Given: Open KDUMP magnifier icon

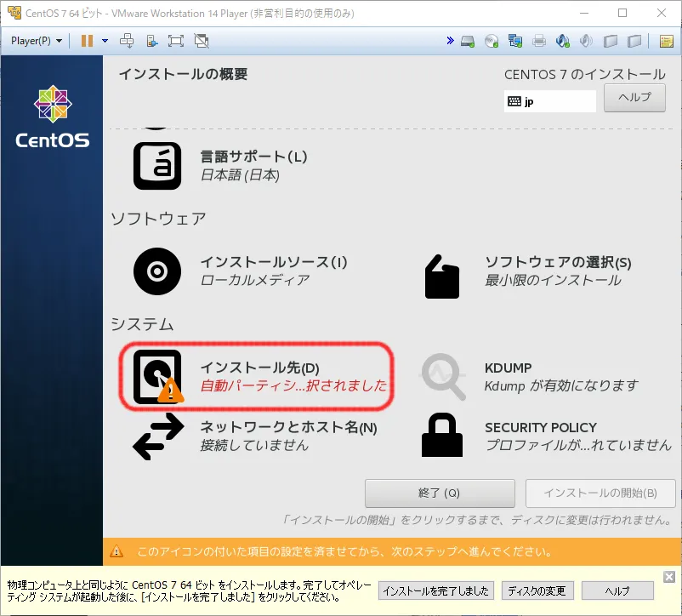Looking at the screenshot, I should click(442, 377).
